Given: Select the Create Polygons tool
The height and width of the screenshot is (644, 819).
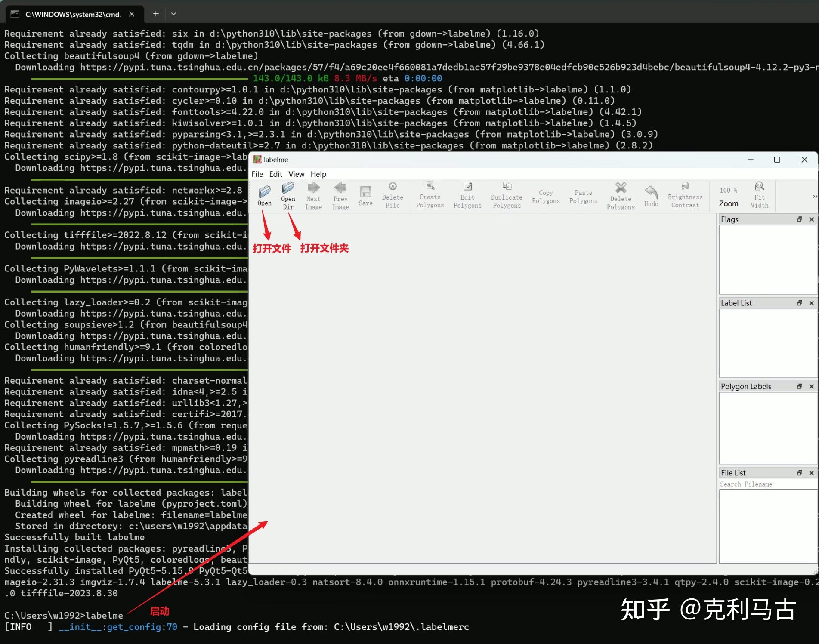Looking at the screenshot, I should click(430, 195).
